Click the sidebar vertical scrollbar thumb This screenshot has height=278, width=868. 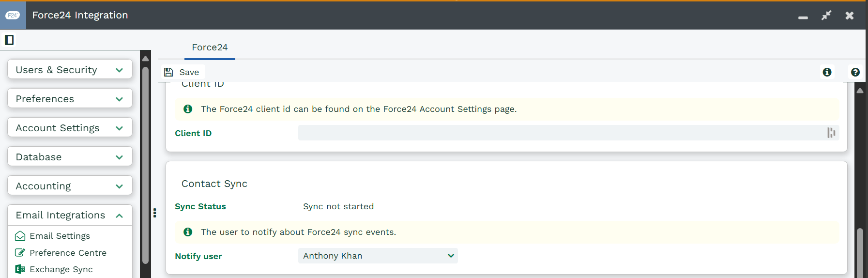pos(145,165)
